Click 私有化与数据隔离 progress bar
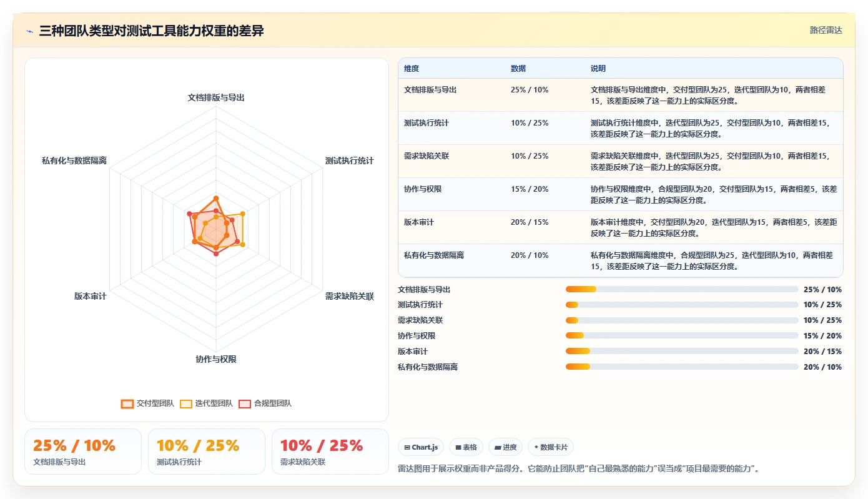868x499 pixels. click(x=682, y=367)
